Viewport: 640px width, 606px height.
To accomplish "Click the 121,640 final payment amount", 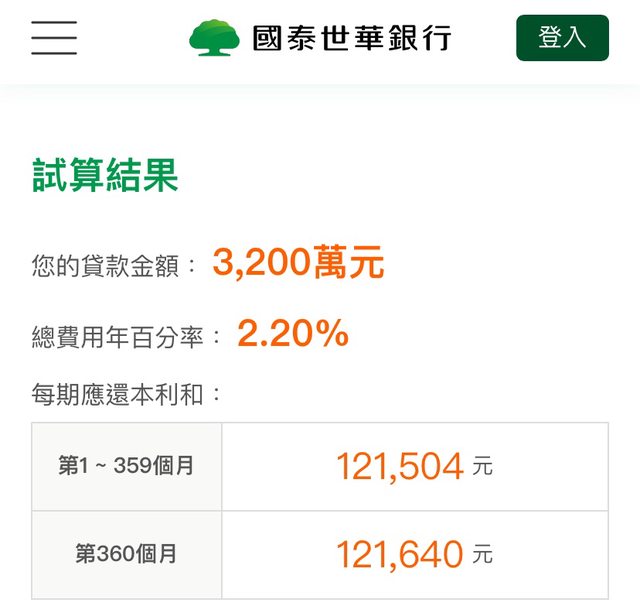I will click(400, 554).
